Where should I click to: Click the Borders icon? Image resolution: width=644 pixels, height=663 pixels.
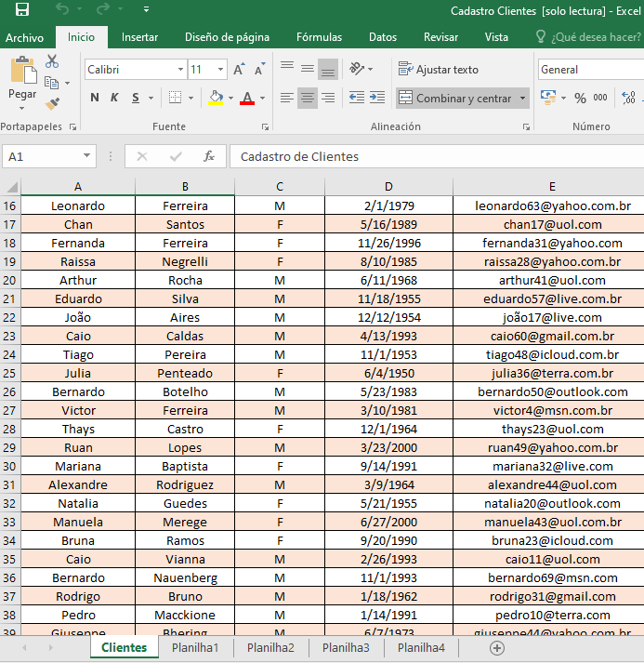[175, 98]
